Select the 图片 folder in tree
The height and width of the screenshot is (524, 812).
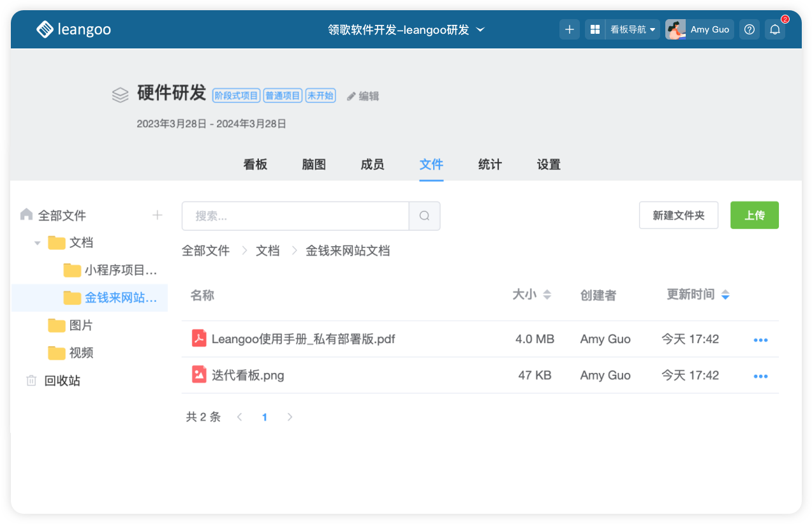pos(80,325)
